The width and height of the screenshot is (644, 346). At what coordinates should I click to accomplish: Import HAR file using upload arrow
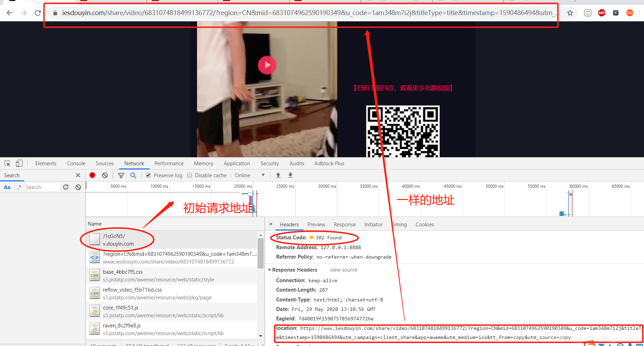278,175
